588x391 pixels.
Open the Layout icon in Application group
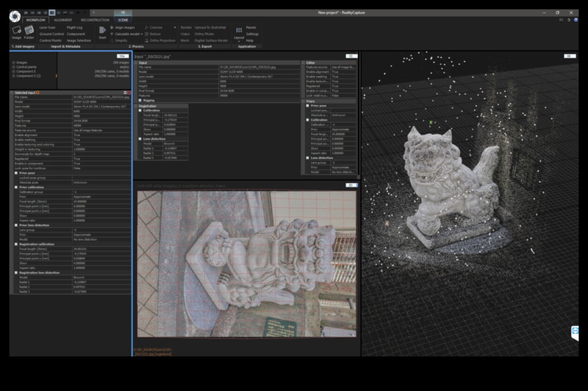pyautogui.click(x=239, y=30)
